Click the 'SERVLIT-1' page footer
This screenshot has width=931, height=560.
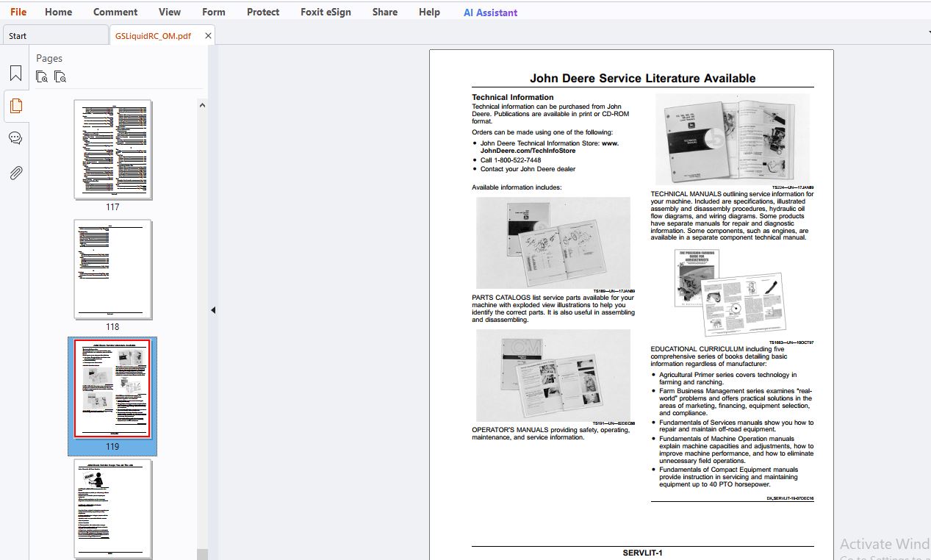pos(642,553)
